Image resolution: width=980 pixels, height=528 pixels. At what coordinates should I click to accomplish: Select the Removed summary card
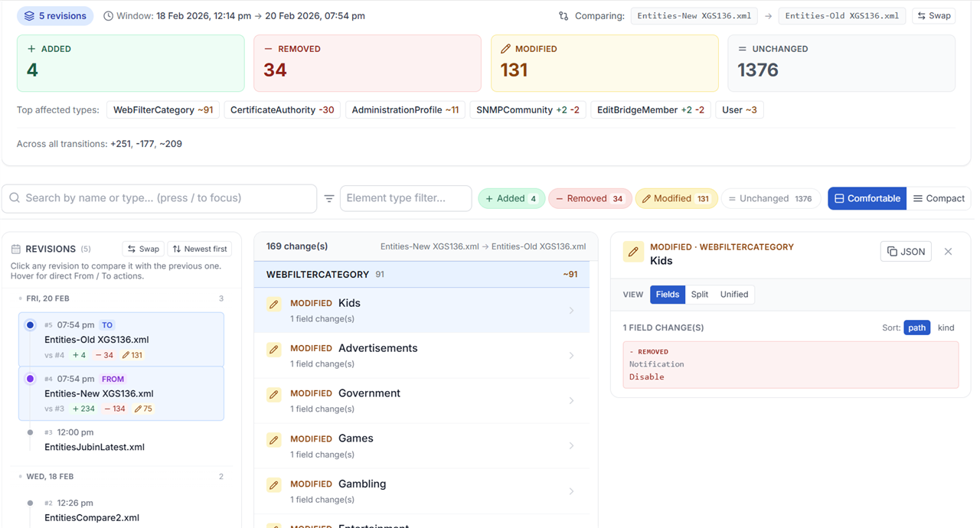[367, 63]
